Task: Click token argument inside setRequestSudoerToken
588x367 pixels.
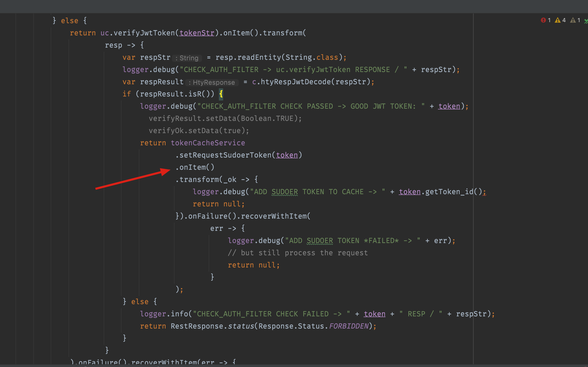Action: pos(287,155)
